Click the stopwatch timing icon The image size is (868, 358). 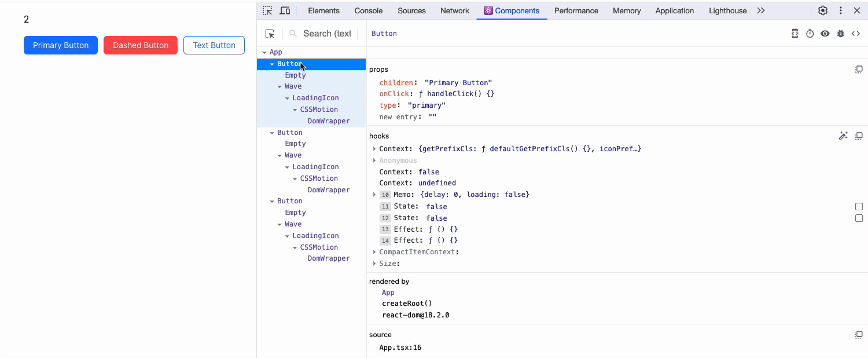810,34
